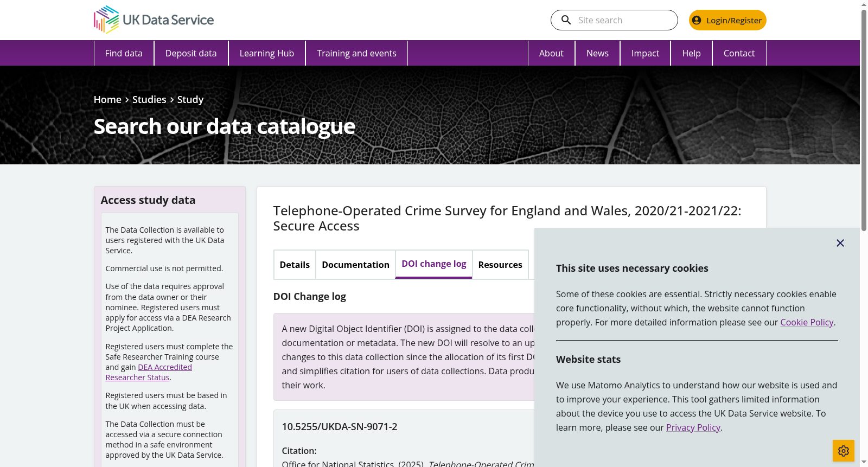
Task: Switch to the Details tab
Action: point(295,265)
